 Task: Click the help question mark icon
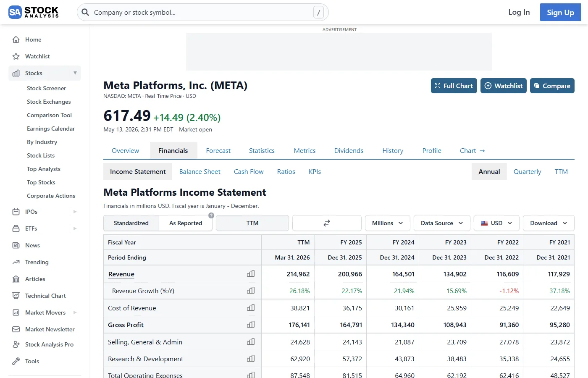click(211, 215)
